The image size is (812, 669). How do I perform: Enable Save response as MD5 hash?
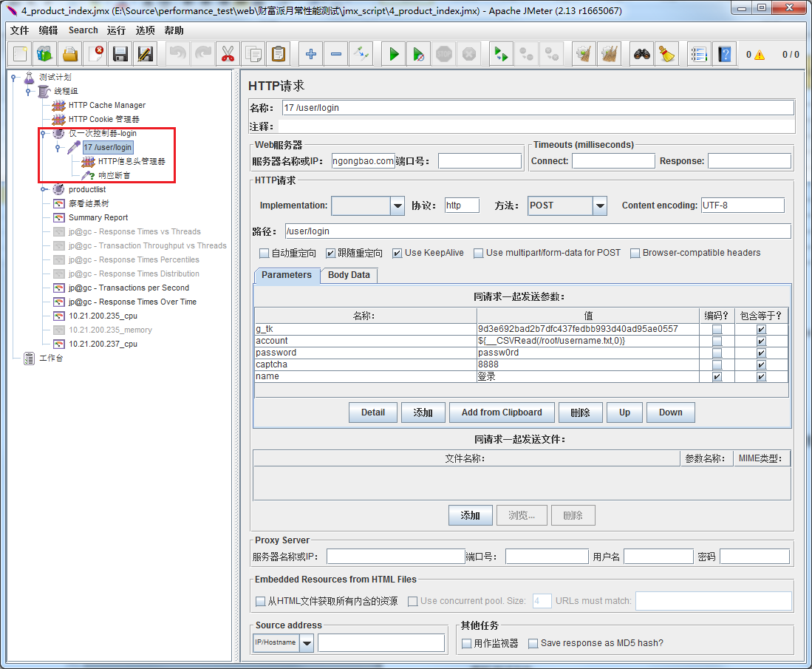click(x=533, y=644)
